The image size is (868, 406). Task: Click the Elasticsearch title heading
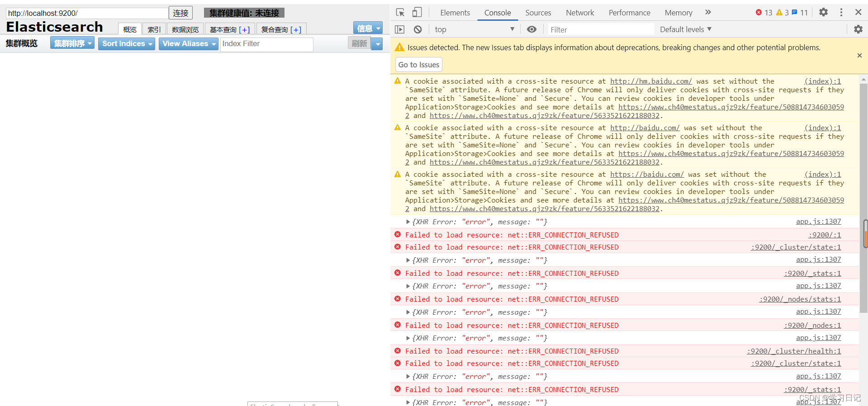point(55,27)
